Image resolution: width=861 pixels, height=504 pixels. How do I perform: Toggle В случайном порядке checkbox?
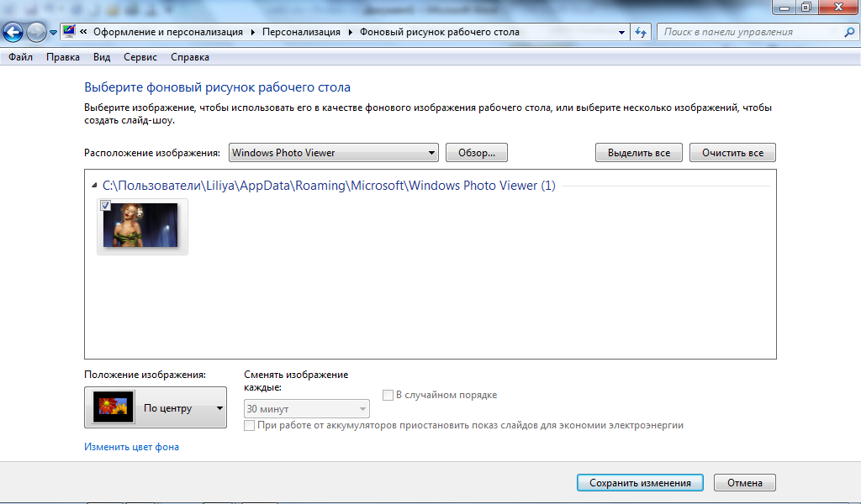click(388, 395)
